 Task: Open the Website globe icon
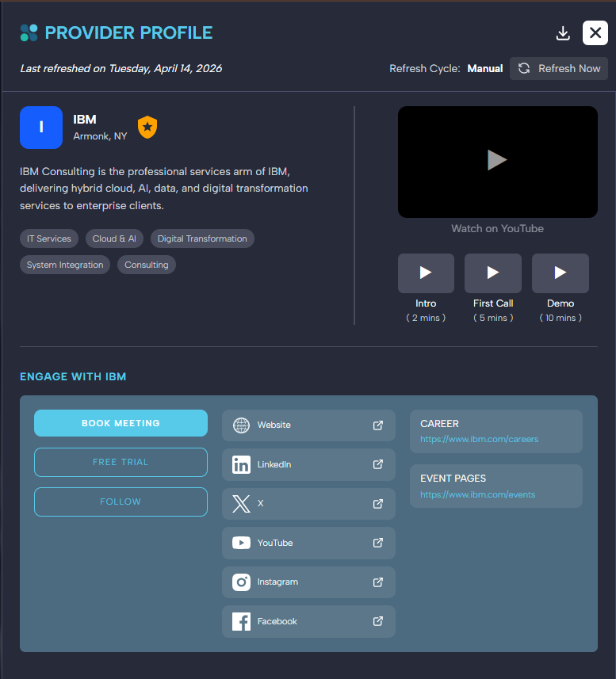pos(241,425)
